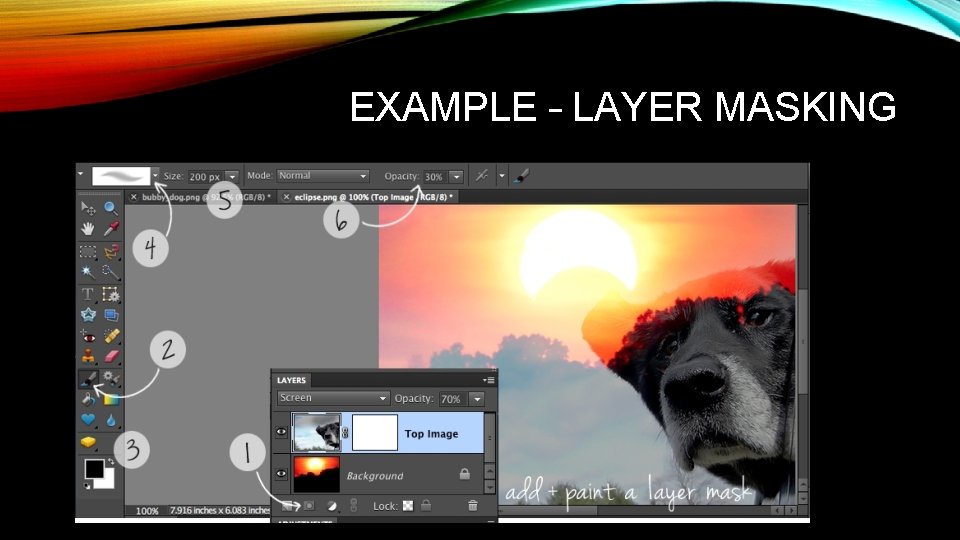This screenshot has width=960, height=540.
Task: Select the Top Image layer thumbnail
Action: (x=317, y=433)
